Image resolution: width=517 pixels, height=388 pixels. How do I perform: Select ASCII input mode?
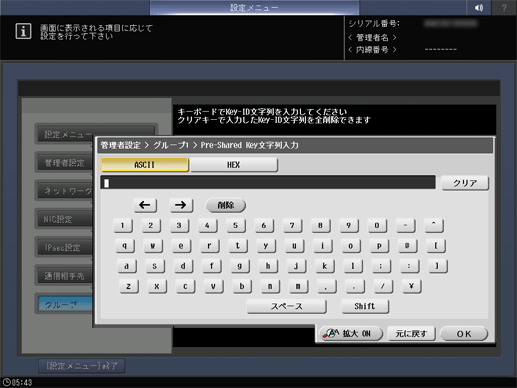pos(144,165)
